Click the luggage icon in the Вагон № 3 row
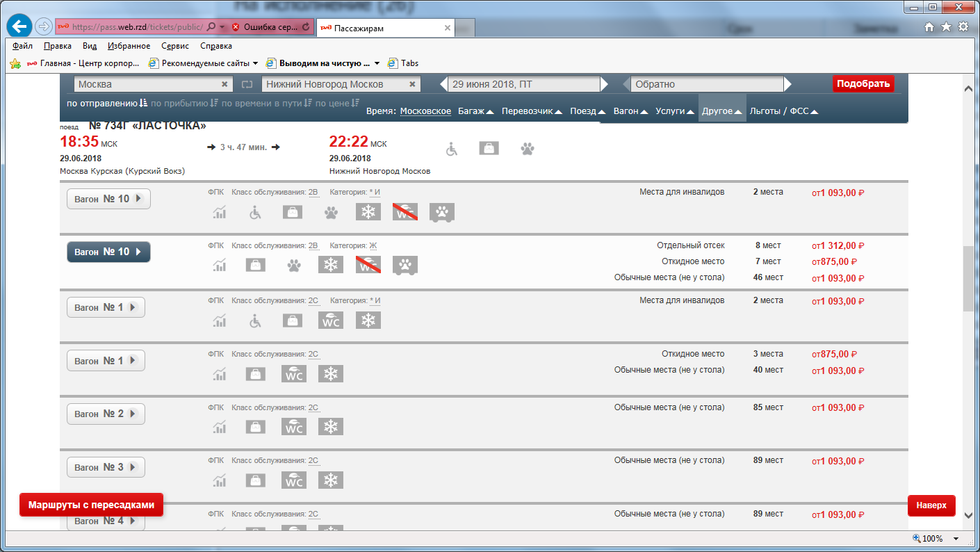 256,480
